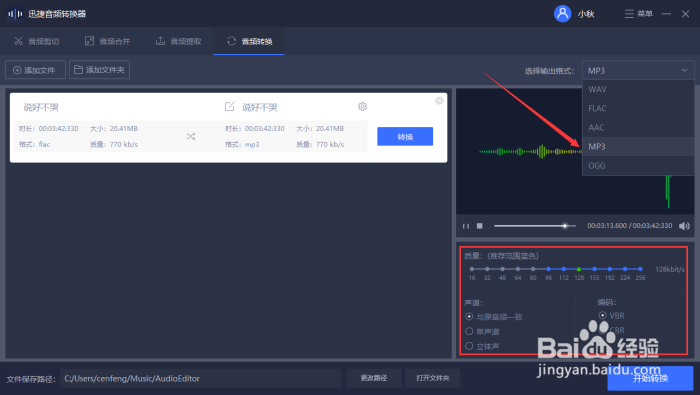The height and width of the screenshot is (395, 700).
Task: Click the blue 转换 button
Action: pos(405,137)
